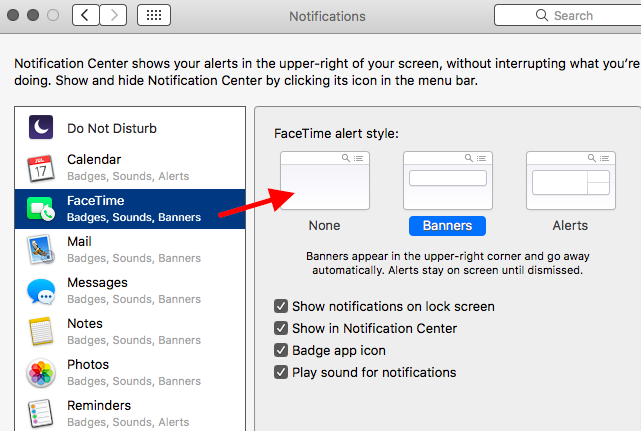Uncheck Show notifications on lock screen

(x=281, y=306)
